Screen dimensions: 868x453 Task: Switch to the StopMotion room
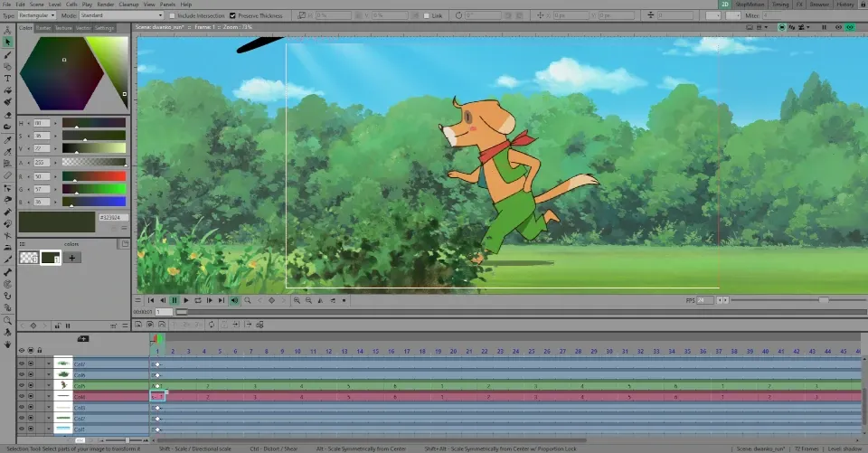(x=750, y=5)
